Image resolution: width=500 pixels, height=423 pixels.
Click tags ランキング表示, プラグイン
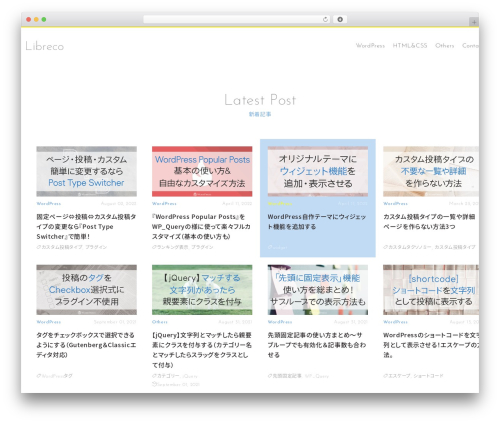click(x=183, y=247)
